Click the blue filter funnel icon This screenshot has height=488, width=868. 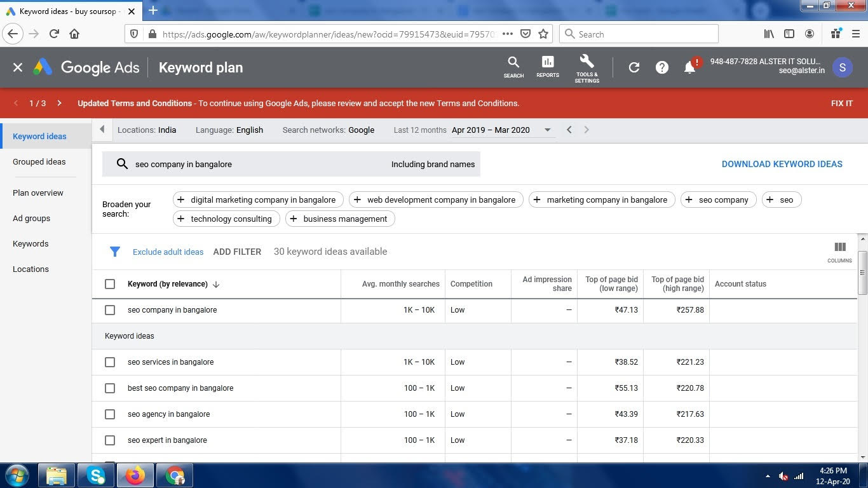pyautogui.click(x=115, y=252)
